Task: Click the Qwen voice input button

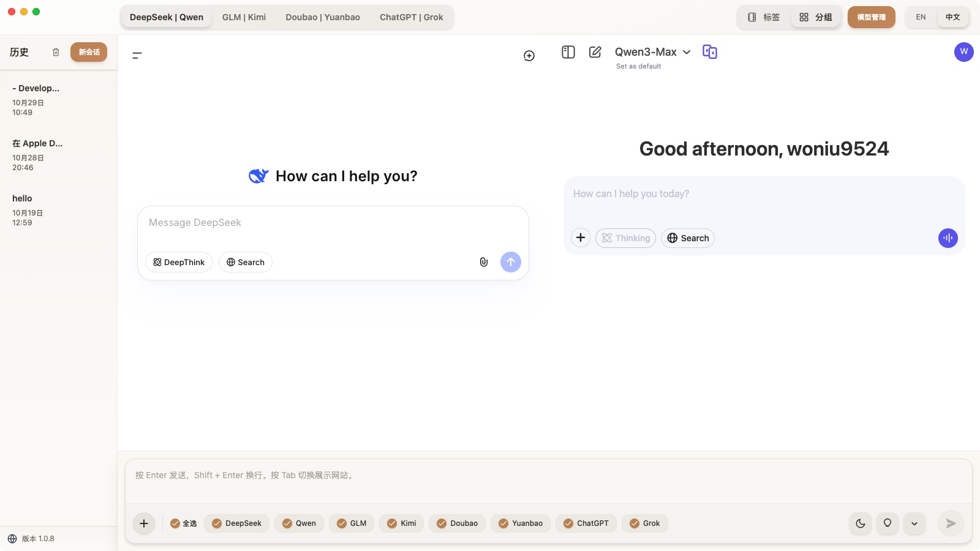Action: point(948,238)
